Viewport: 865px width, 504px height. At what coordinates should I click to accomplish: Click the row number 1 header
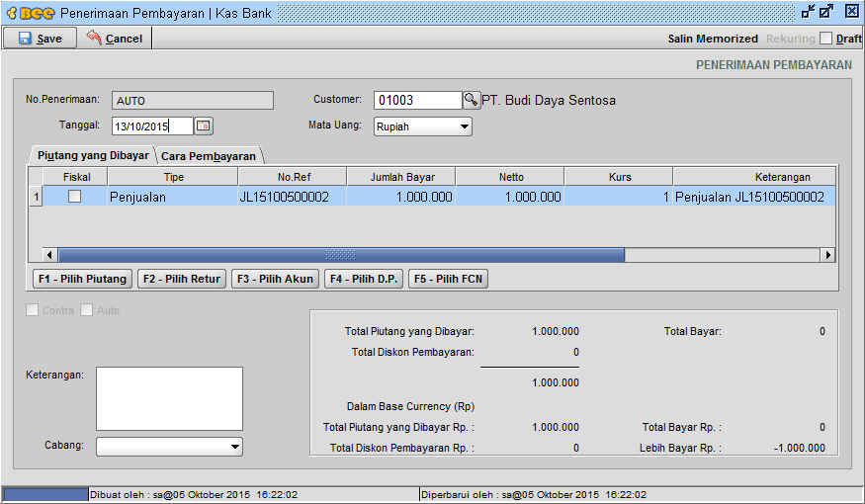point(36,197)
